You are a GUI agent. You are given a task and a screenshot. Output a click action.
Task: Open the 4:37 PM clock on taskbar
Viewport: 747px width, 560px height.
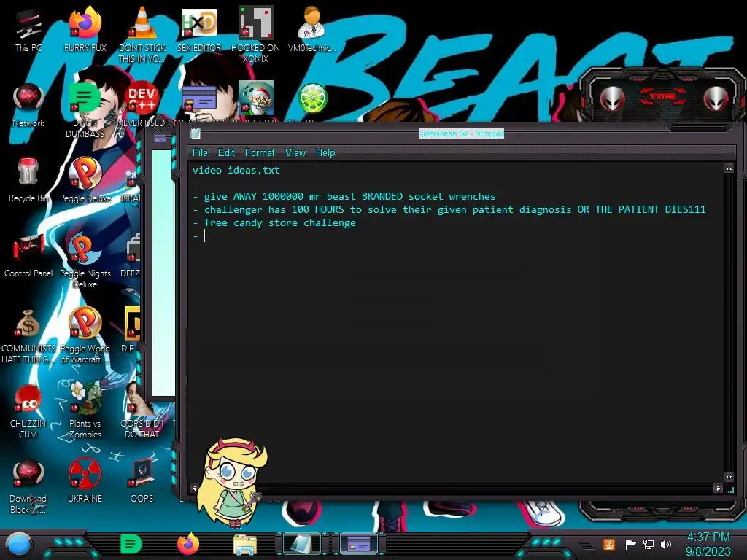[708, 544]
